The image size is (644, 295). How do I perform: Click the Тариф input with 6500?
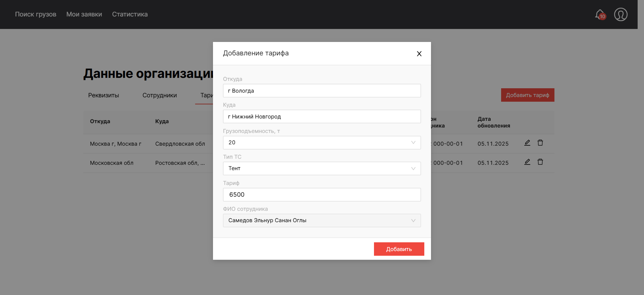click(x=322, y=195)
